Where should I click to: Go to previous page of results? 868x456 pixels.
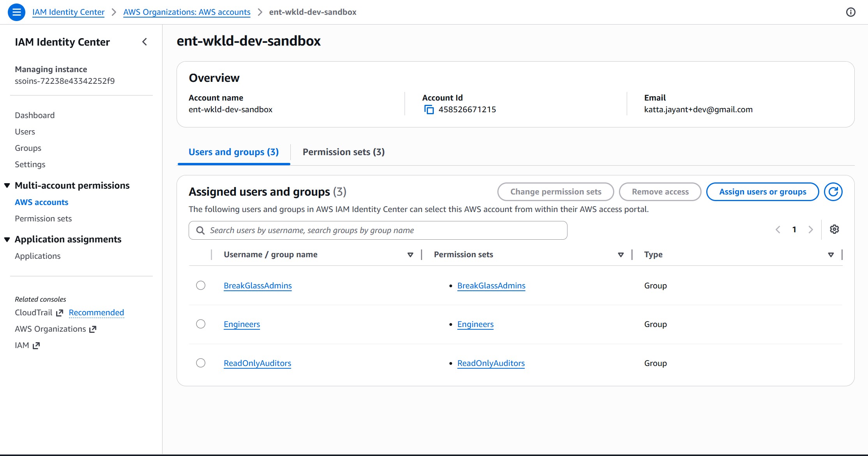(778, 230)
